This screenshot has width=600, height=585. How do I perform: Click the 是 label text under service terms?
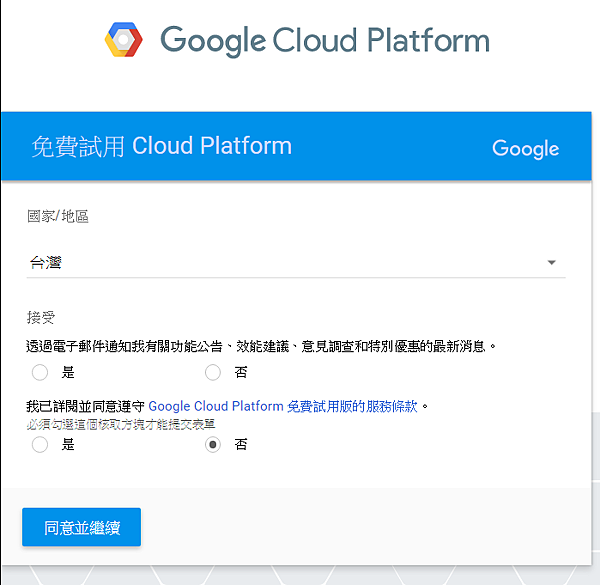(68, 445)
